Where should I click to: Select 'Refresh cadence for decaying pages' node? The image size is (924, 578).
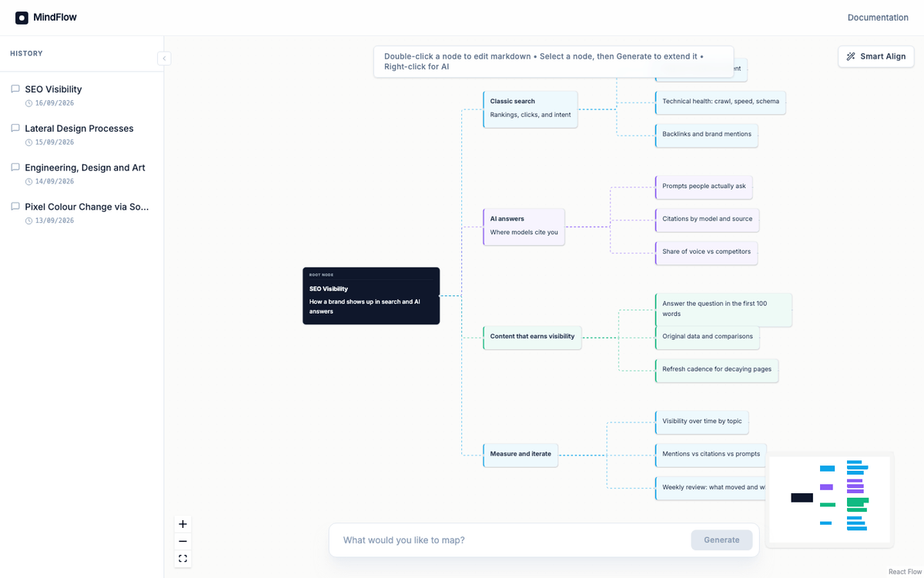tap(717, 370)
